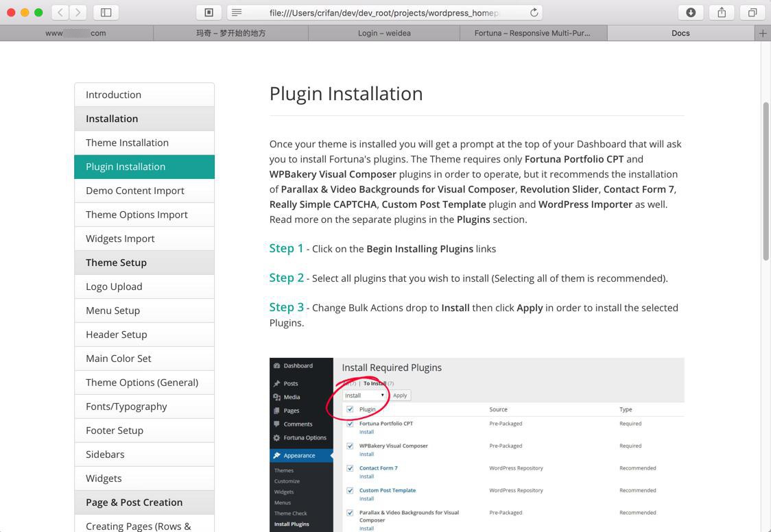The height and width of the screenshot is (532, 771).
Task: Open Header Setup in sidebar
Action: click(x=144, y=335)
